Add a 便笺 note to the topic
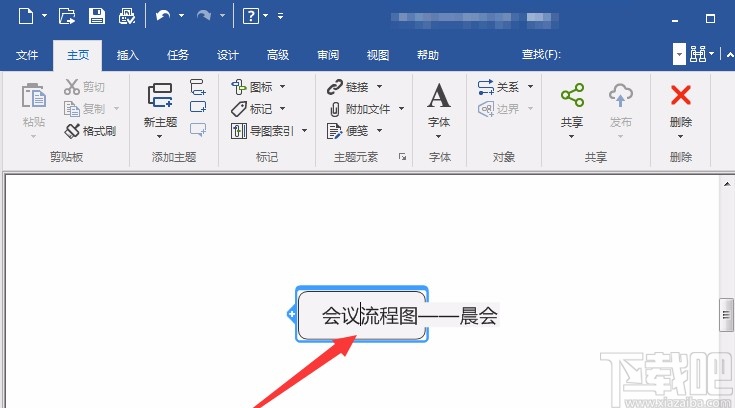The height and width of the screenshot is (408, 735). 348,131
